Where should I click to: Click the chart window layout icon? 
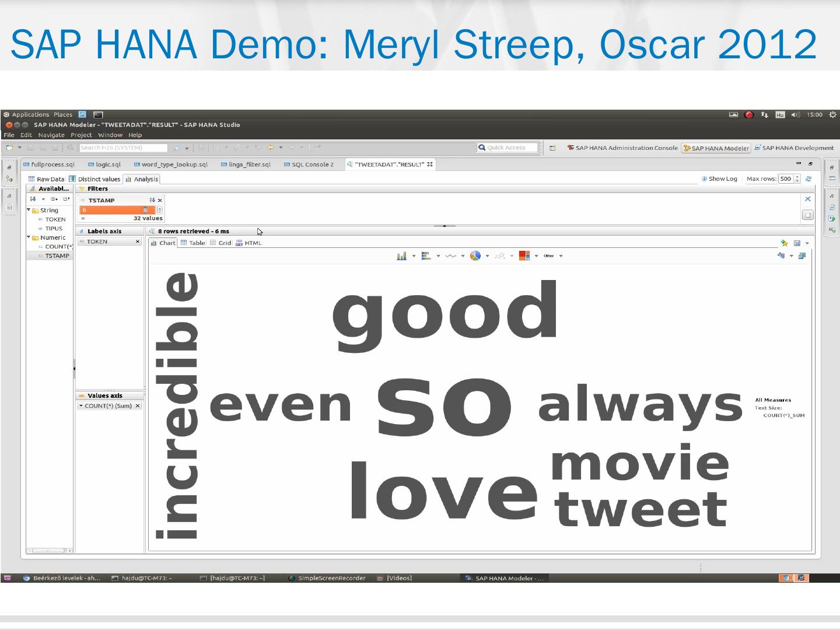[802, 256]
